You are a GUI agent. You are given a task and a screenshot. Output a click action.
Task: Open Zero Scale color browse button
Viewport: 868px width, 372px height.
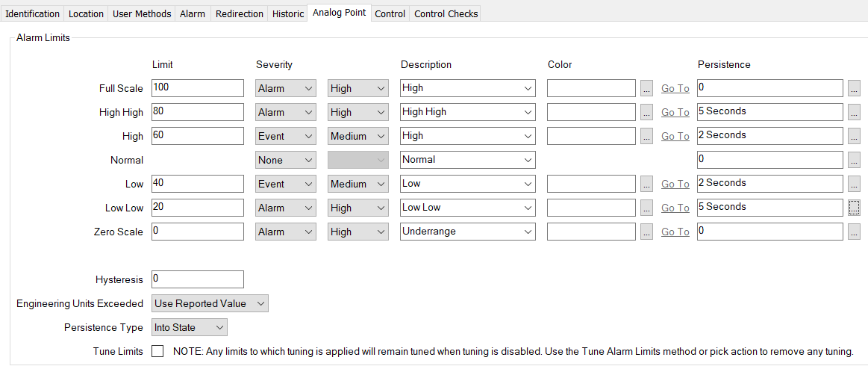(646, 232)
